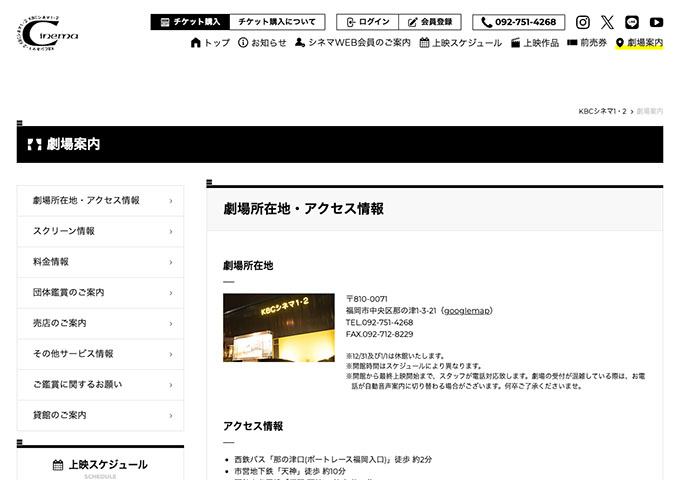Open スクリーン情報 sidebar link
Image resolution: width=680 pixels, height=480 pixels.
pyautogui.click(x=100, y=232)
